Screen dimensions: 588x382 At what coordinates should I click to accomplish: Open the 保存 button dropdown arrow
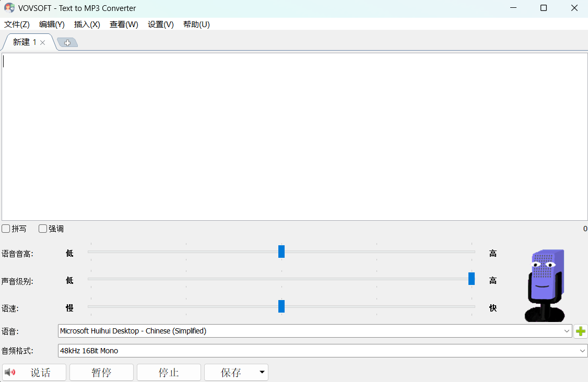pyautogui.click(x=262, y=373)
